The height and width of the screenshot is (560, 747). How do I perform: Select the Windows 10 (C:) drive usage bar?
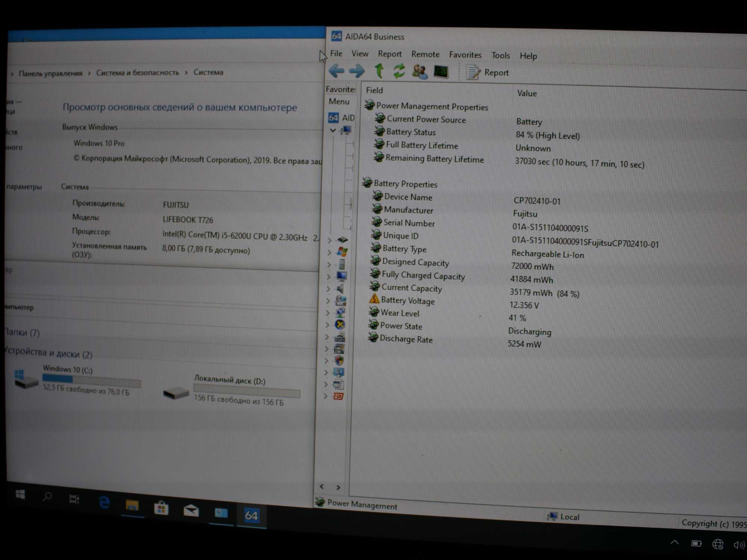point(92,381)
